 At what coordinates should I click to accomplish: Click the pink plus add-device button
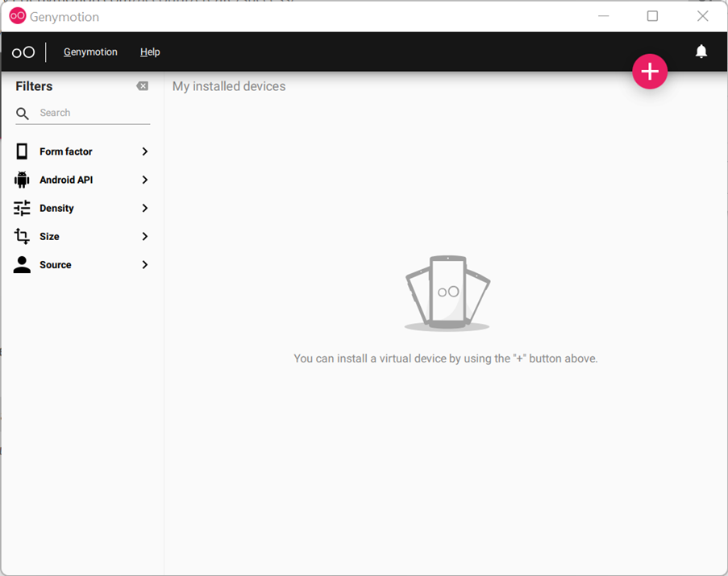pos(650,72)
